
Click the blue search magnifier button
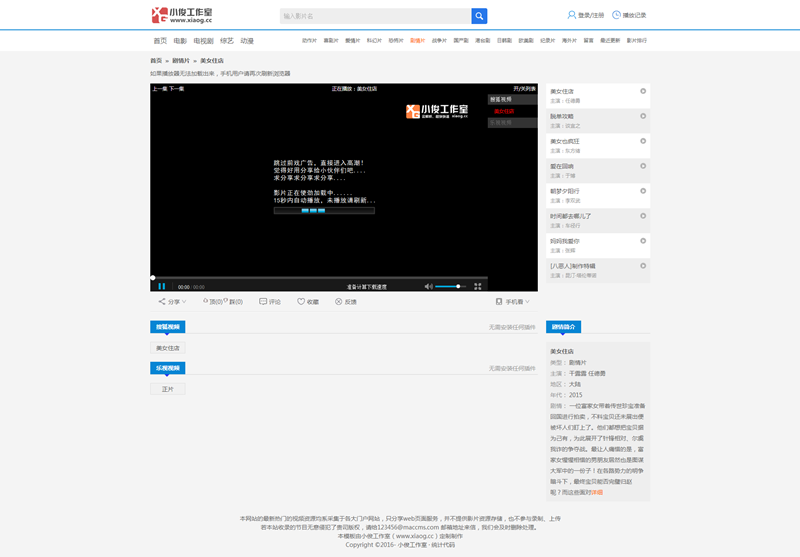[479, 16]
